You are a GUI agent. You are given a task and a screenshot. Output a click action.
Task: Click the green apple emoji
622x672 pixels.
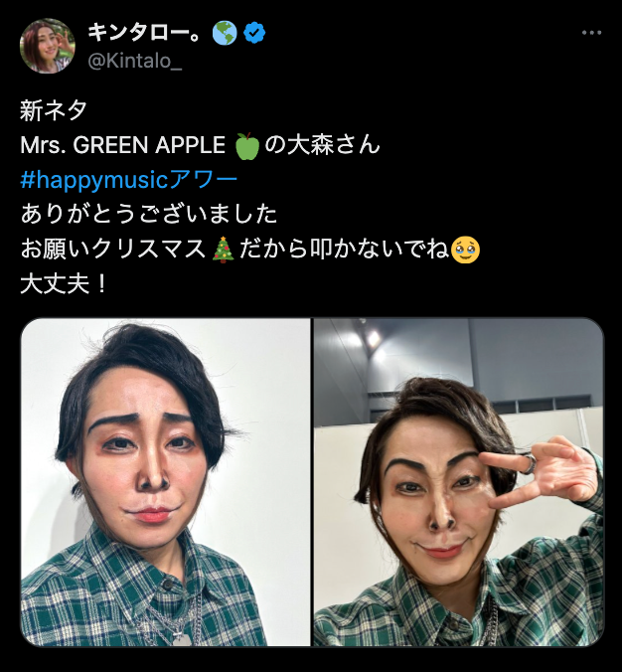tap(246, 145)
